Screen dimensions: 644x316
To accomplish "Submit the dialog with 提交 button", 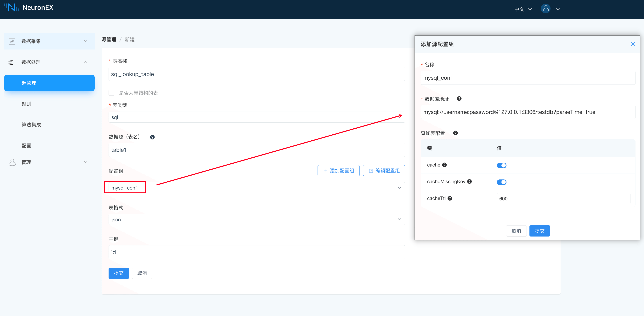I will click(x=540, y=231).
